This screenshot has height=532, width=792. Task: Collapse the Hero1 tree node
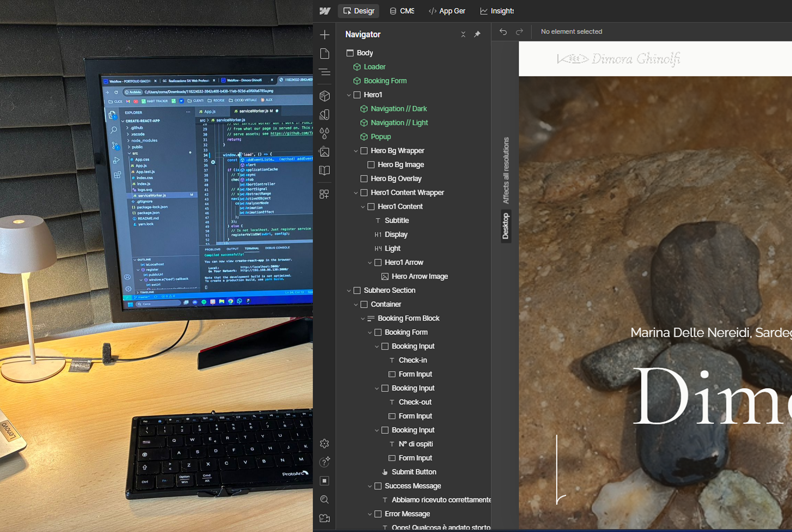(x=349, y=95)
